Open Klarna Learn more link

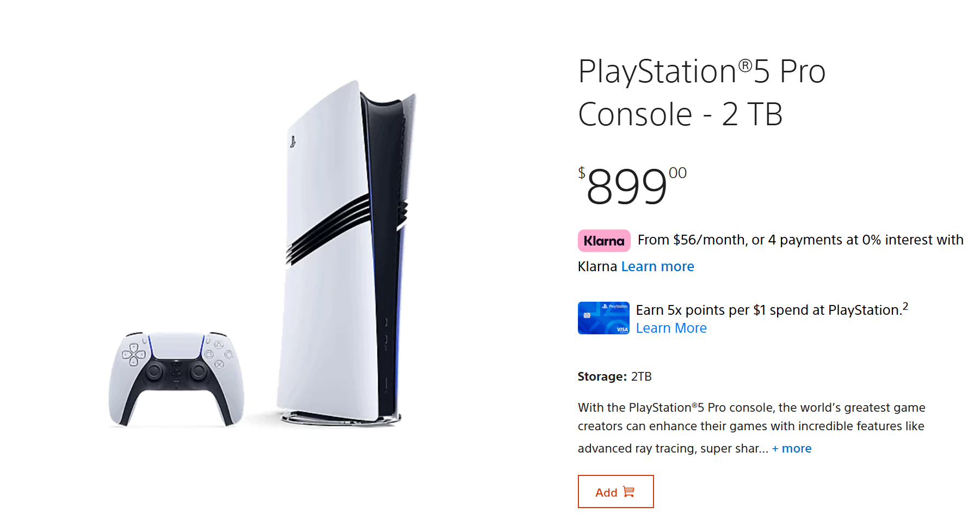point(657,266)
